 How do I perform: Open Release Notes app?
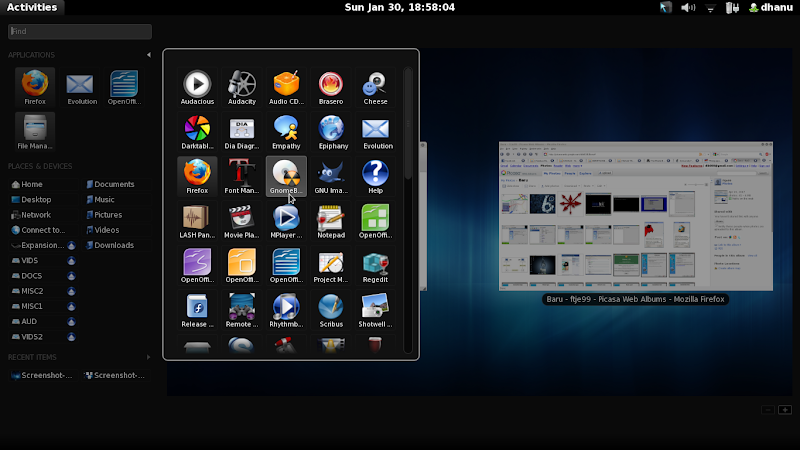click(x=197, y=310)
